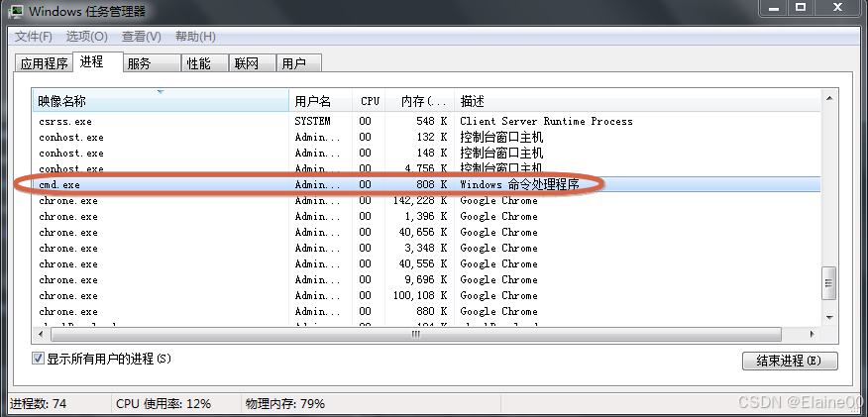Viewport: 868px width, 417px height.
Task: Toggle 显示所有用户的进程 checkbox
Action: (38, 359)
